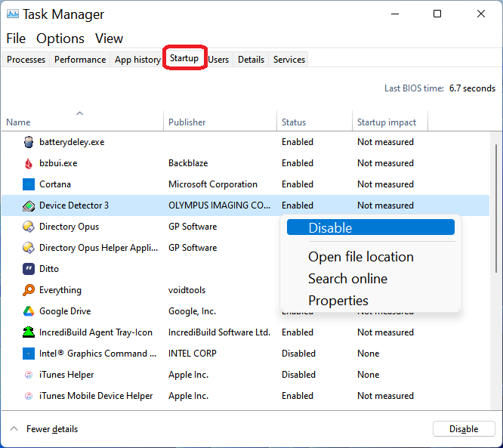Switch to the App history tab
This screenshot has height=448, width=503.
137,60
